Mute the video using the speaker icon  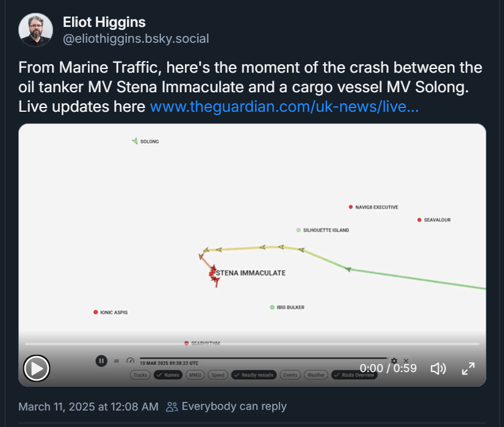(438, 368)
